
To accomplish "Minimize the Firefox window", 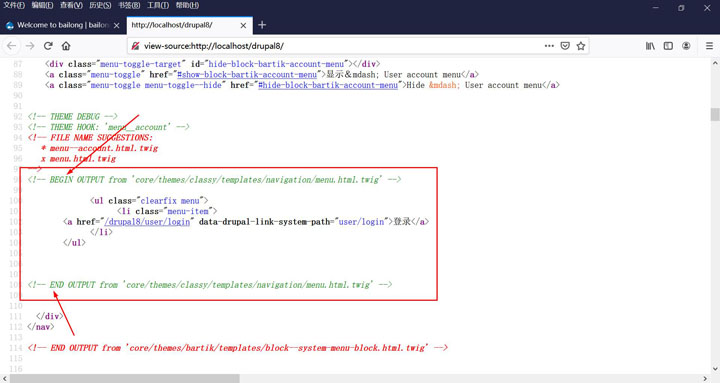I will point(656,8).
